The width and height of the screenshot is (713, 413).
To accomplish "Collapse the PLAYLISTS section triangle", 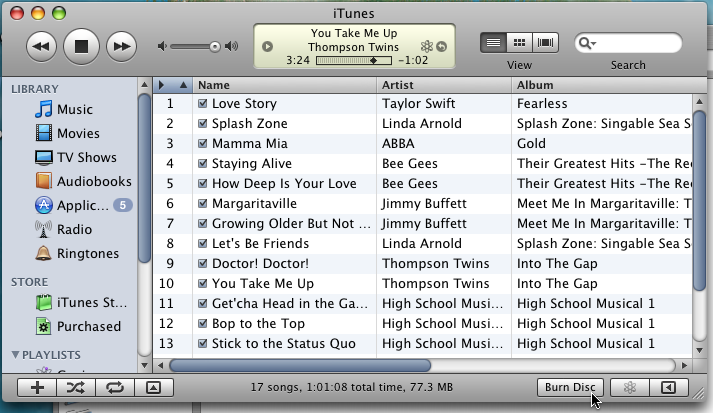I will [x=15, y=354].
